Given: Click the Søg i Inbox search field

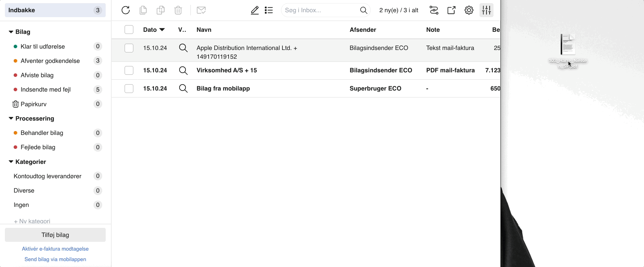Looking at the screenshot, I should tap(320, 10).
